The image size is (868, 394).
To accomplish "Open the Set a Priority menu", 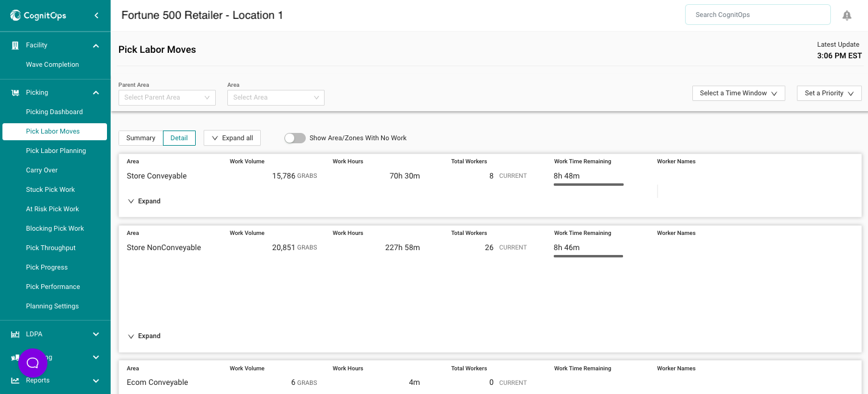I will pos(828,93).
